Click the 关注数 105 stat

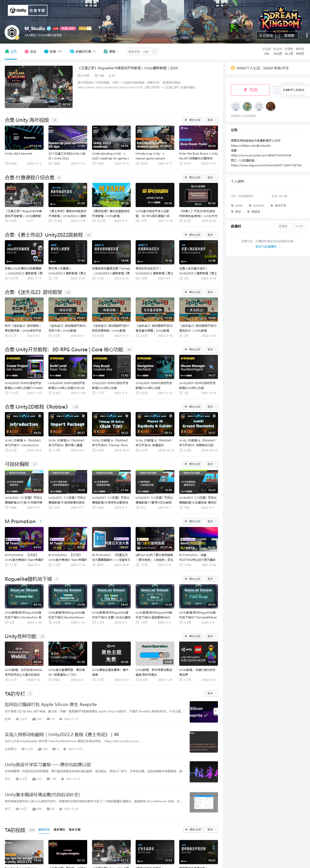tap(266, 51)
